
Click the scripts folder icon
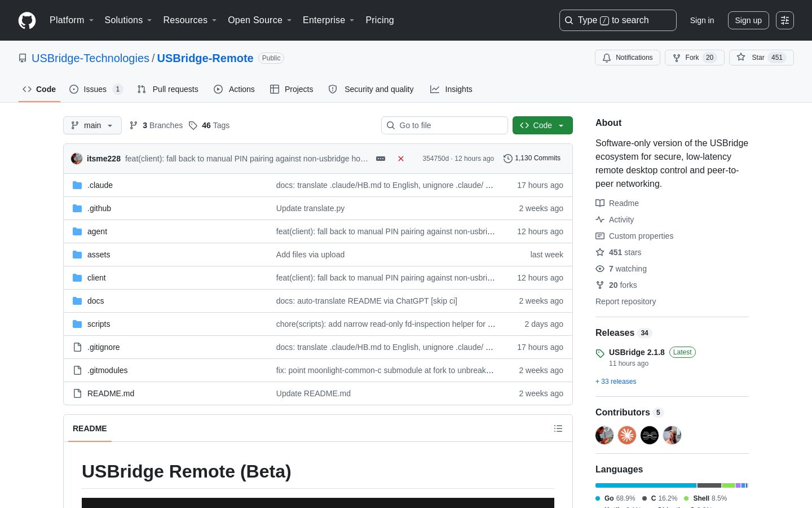click(77, 324)
